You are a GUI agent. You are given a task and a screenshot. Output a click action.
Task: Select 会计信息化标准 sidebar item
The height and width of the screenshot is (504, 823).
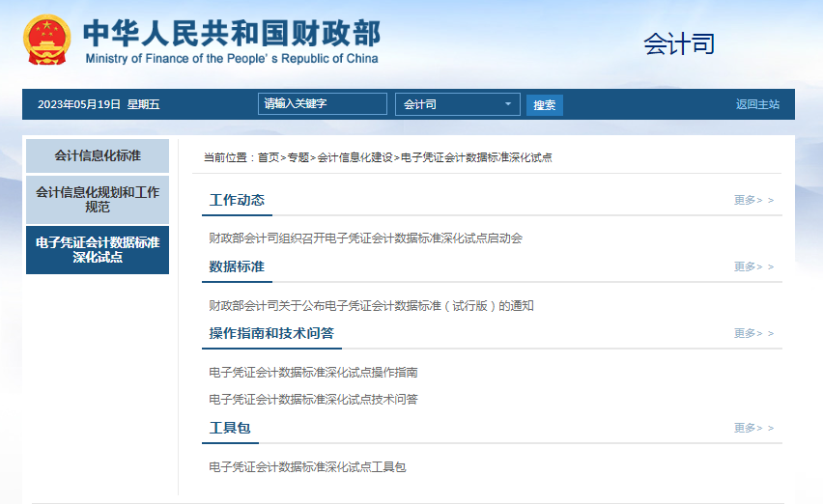[98, 156]
